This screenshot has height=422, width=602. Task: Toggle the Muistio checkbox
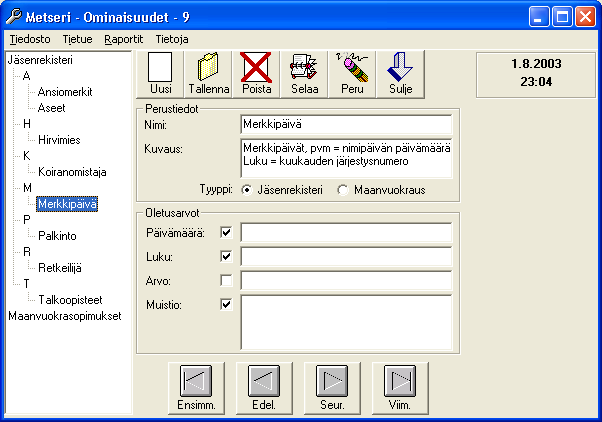[226, 305]
